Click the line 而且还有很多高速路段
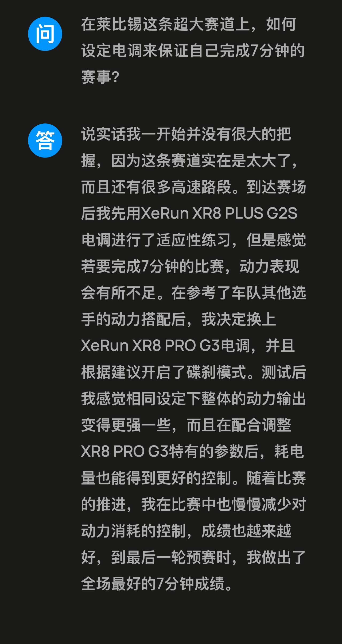Screen dimensions: 342x644 pyautogui.click(x=194, y=187)
